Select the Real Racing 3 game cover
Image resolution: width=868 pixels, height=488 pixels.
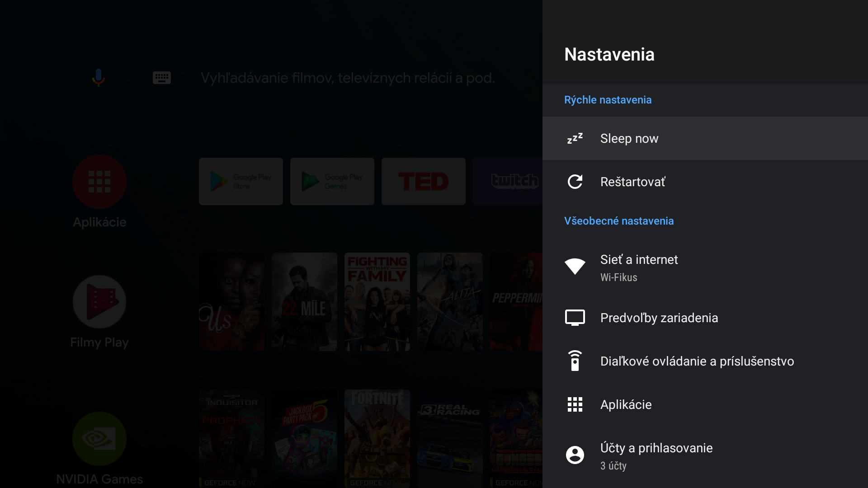[x=450, y=438]
